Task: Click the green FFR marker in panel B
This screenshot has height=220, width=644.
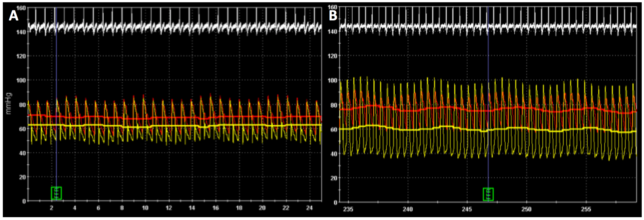Action: tap(488, 194)
